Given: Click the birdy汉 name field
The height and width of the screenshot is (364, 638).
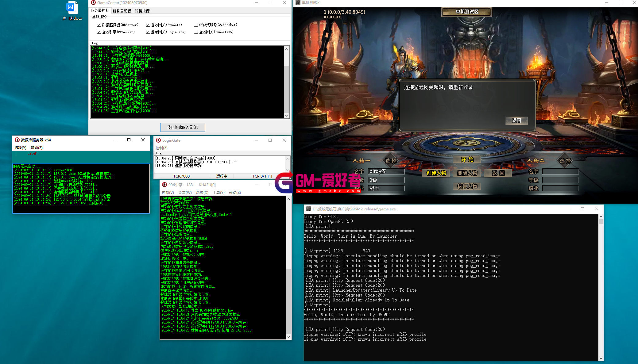Looking at the screenshot, I should pos(386,171).
